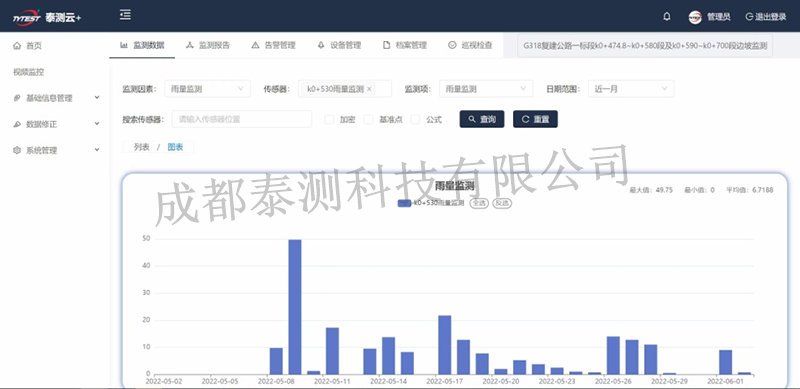Image resolution: width=800 pixels, height=389 pixels.
Task: Click the 首页 home icon
Action: pyautogui.click(x=17, y=46)
